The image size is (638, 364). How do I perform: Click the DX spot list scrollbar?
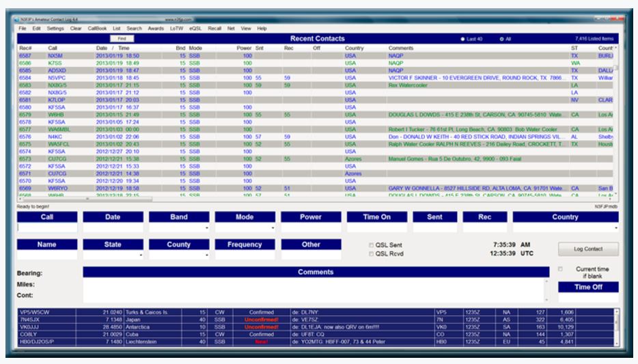(x=616, y=327)
